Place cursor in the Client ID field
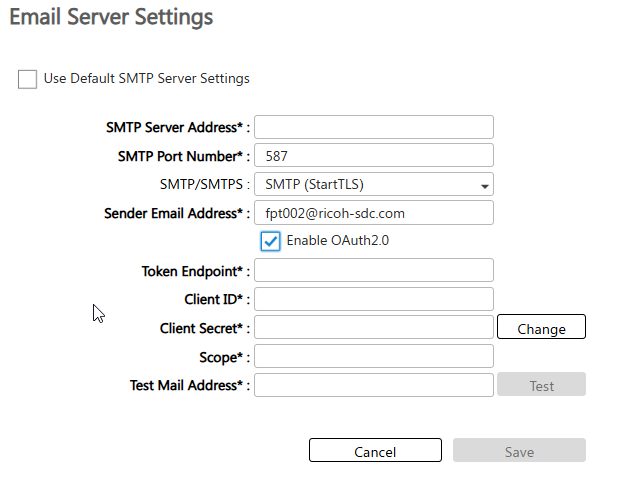 coord(374,299)
